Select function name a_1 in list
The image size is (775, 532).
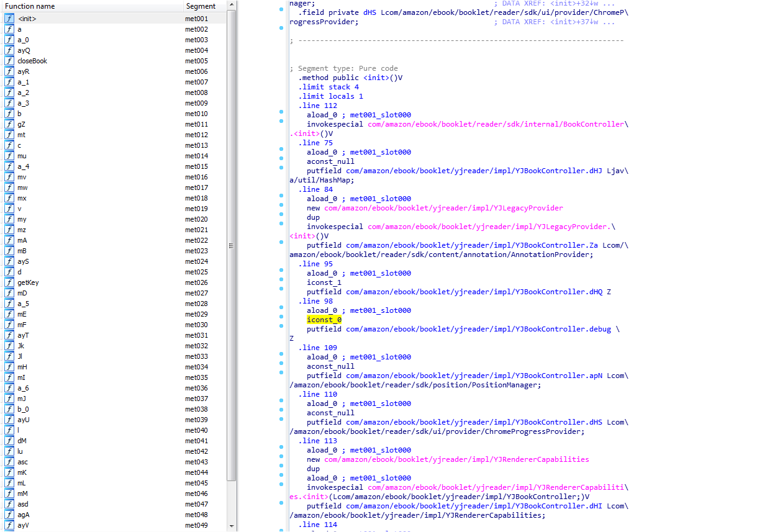click(23, 82)
